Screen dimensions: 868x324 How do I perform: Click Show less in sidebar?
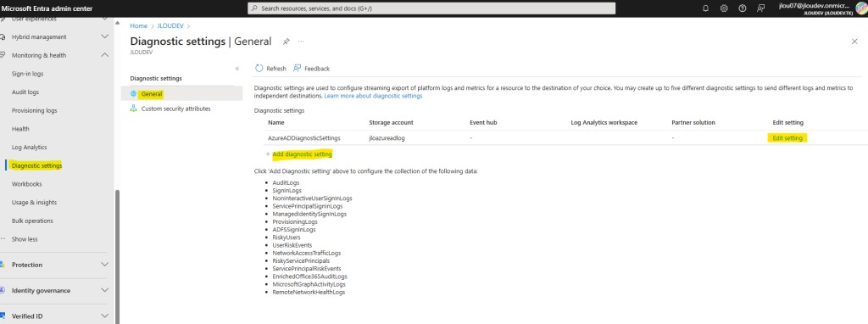(x=25, y=239)
